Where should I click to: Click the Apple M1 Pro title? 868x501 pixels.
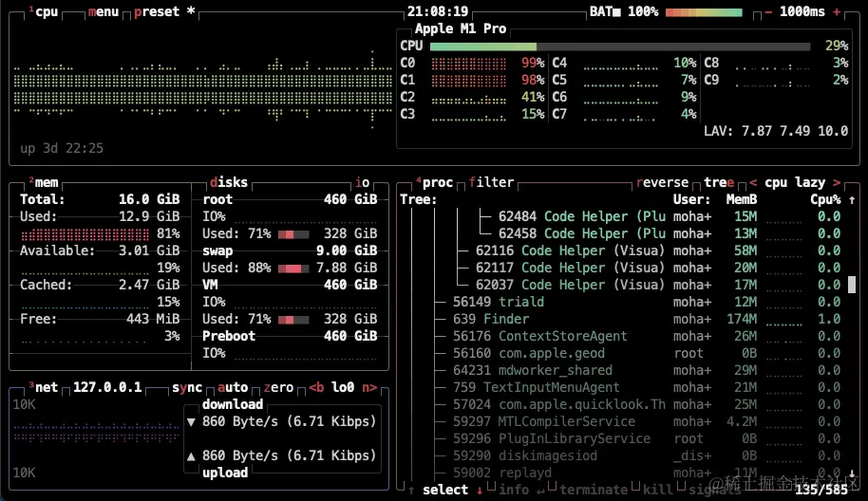click(x=461, y=28)
